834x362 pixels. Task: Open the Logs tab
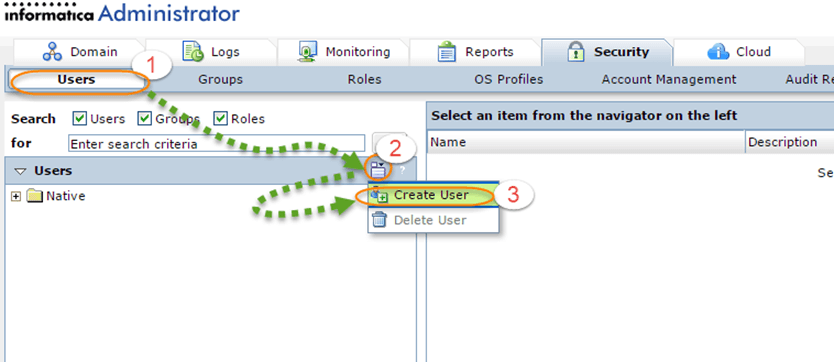pyautogui.click(x=211, y=52)
